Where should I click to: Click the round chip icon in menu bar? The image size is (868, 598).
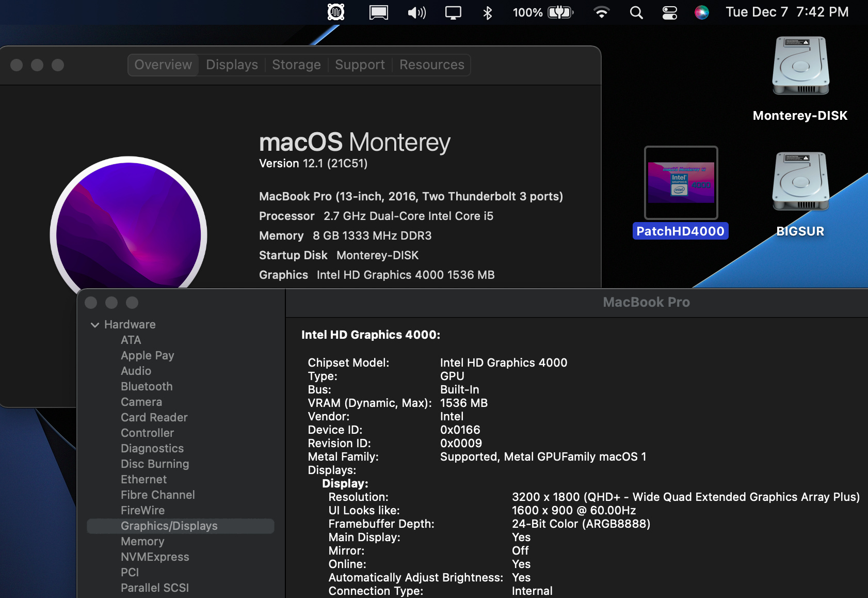336,12
